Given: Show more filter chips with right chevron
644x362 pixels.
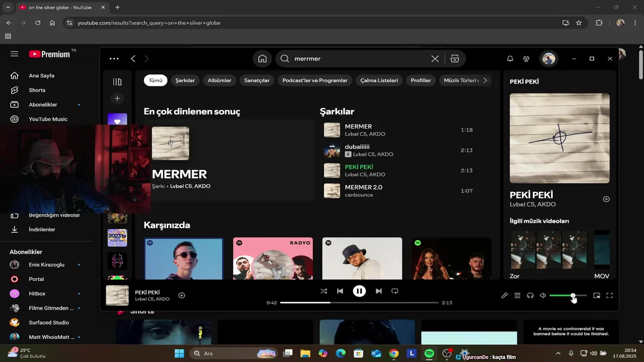Looking at the screenshot, I should (485, 80).
